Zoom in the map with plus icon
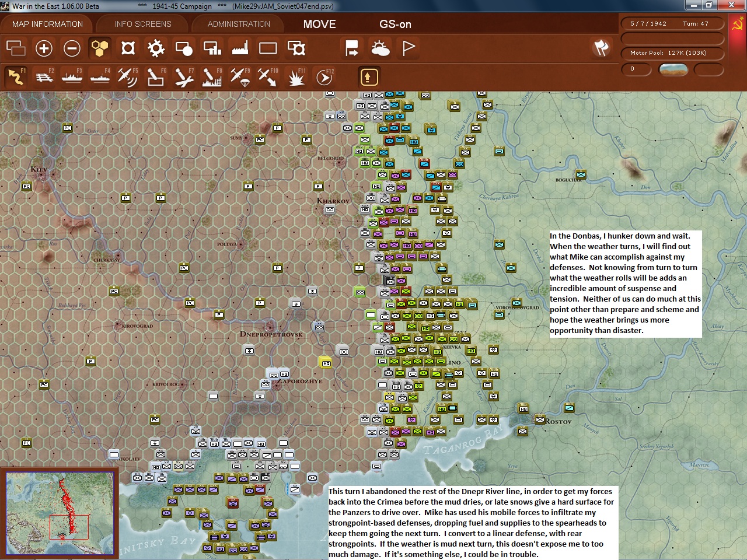This screenshot has height=560, width=747. pos(44,48)
